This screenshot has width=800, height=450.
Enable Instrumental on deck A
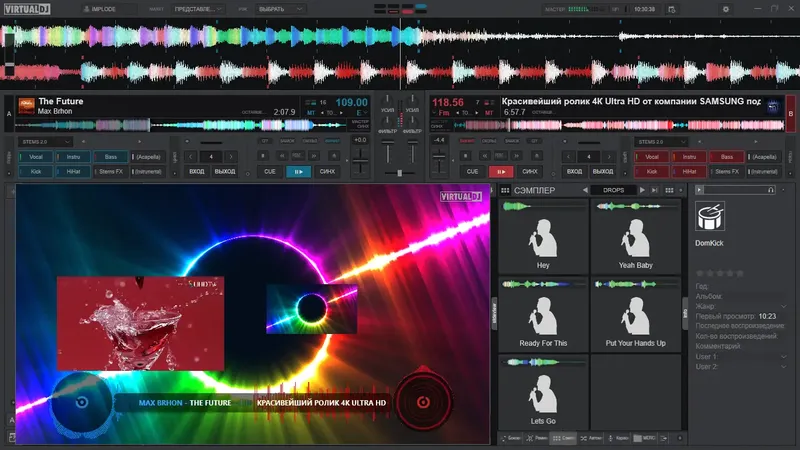click(148, 172)
